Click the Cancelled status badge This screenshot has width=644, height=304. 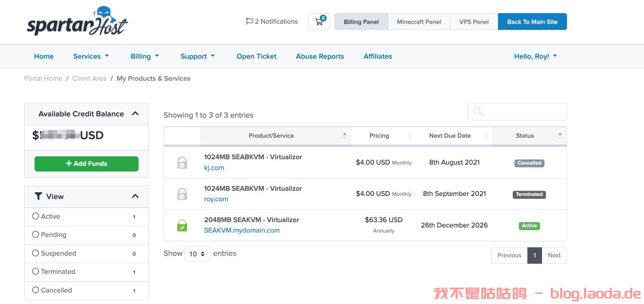pyautogui.click(x=529, y=163)
